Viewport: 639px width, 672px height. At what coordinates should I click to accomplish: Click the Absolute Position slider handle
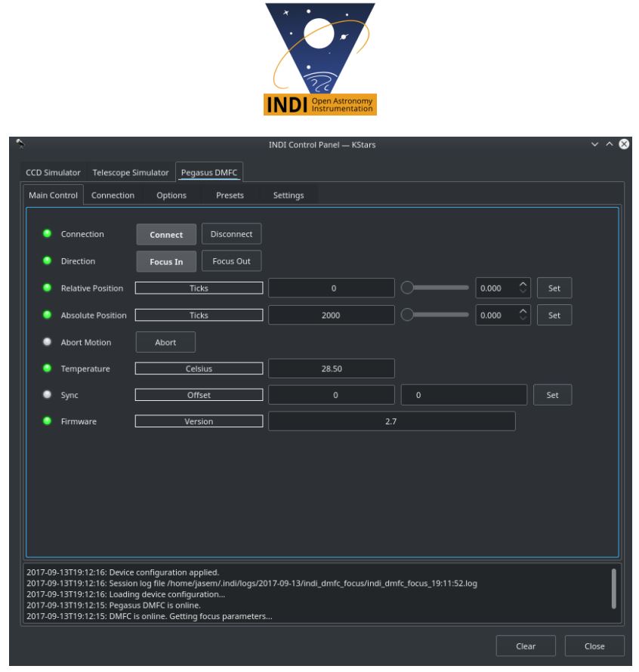click(x=407, y=315)
